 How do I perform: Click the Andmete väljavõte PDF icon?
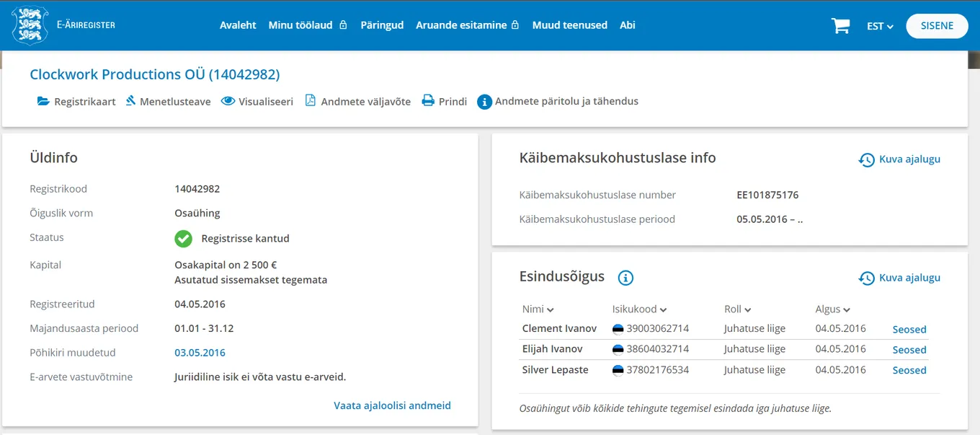pyautogui.click(x=310, y=101)
